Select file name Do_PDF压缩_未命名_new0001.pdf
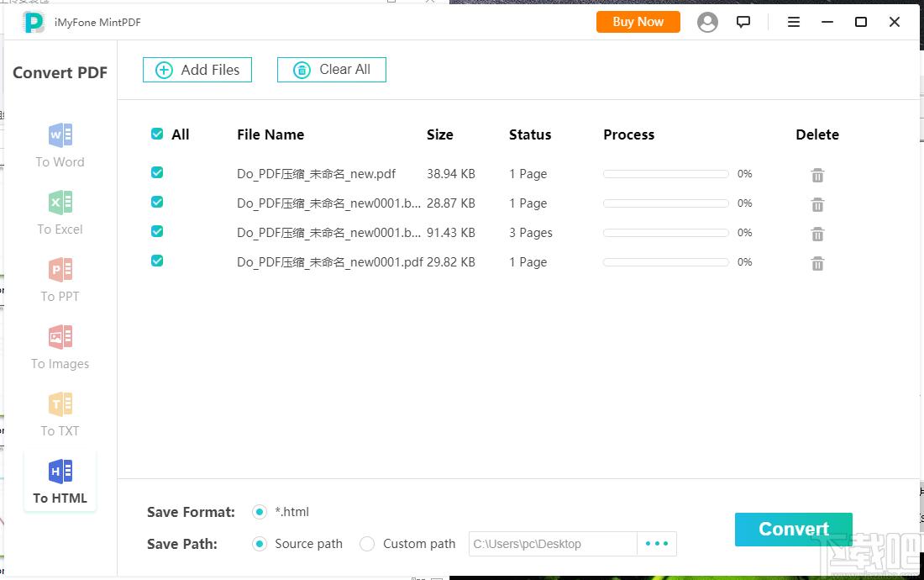The width and height of the screenshot is (924, 580). (x=330, y=262)
